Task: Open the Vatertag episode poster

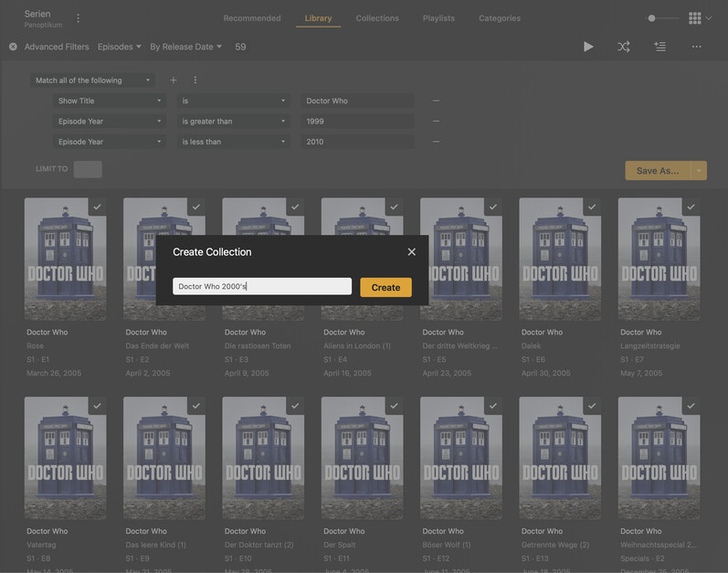Action: tap(66, 458)
